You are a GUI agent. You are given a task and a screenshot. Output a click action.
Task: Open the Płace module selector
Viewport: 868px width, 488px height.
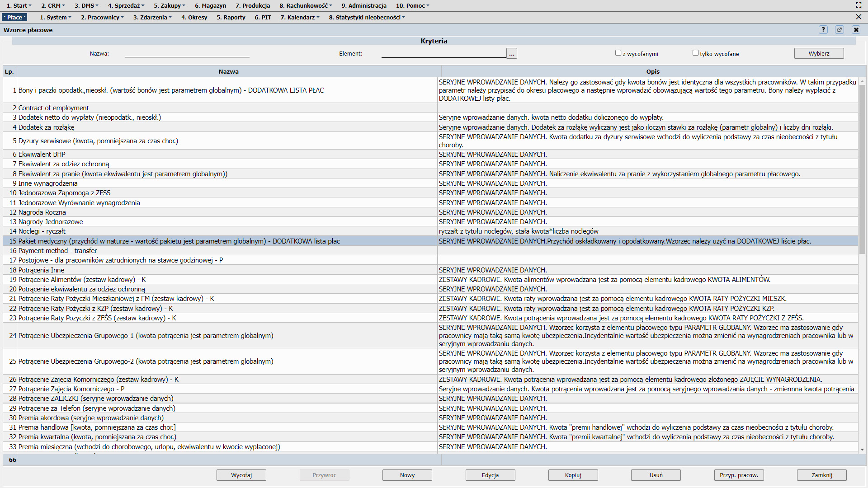pyautogui.click(x=15, y=17)
